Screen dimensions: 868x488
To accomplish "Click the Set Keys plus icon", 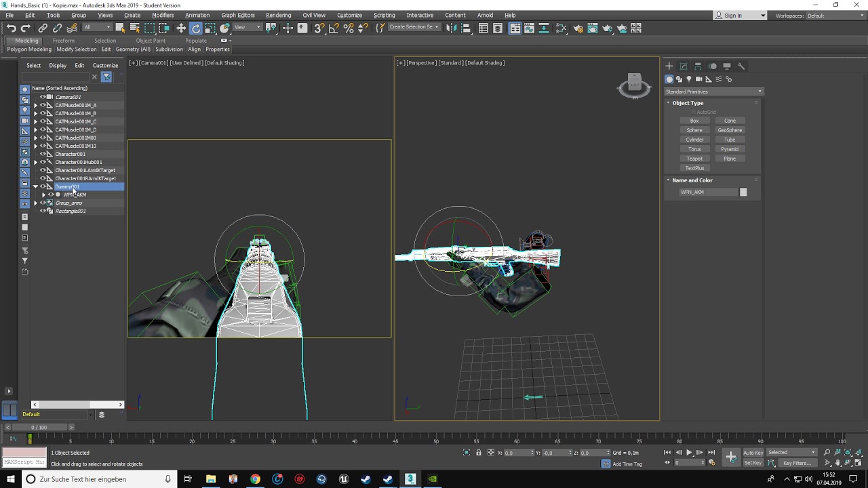I will 730,457.
